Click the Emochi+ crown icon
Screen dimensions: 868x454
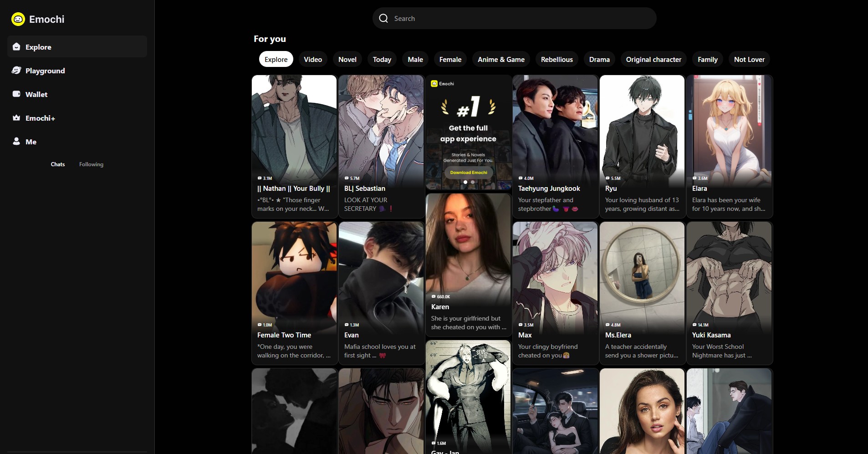coord(16,118)
